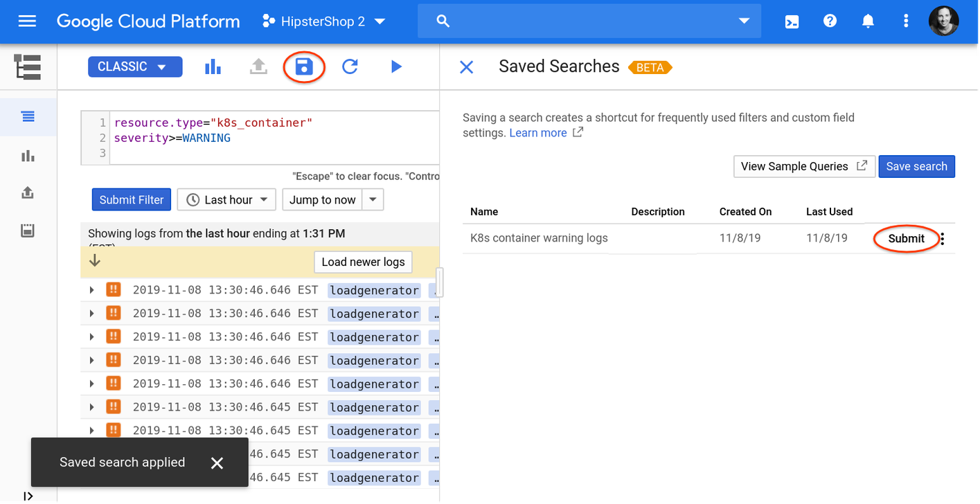Open the help question mark icon

[x=830, y=21]
